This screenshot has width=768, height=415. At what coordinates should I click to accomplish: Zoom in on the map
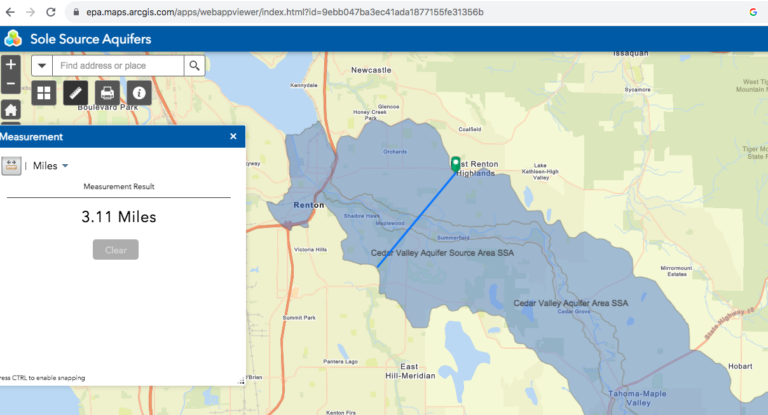11,64
